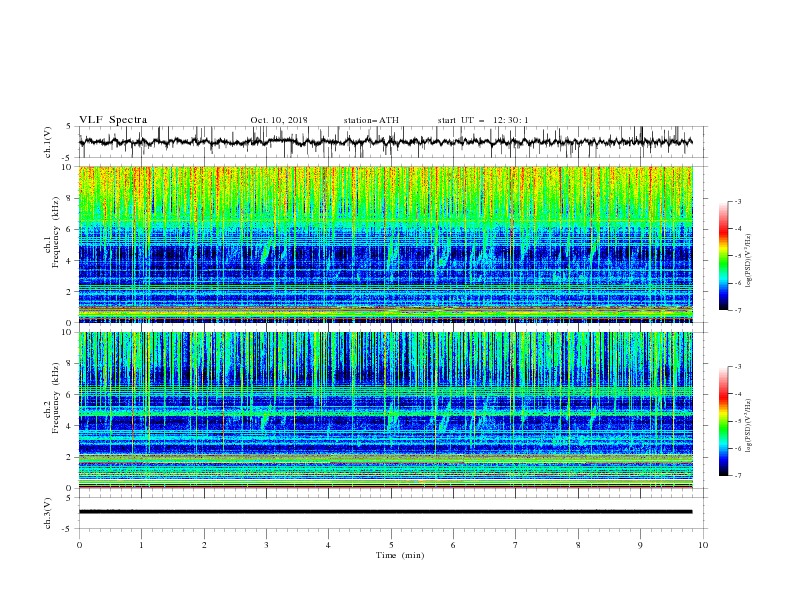792x612 pixels.
Task: Click the time-axis tick label "3"
Action: coord(266,545)
